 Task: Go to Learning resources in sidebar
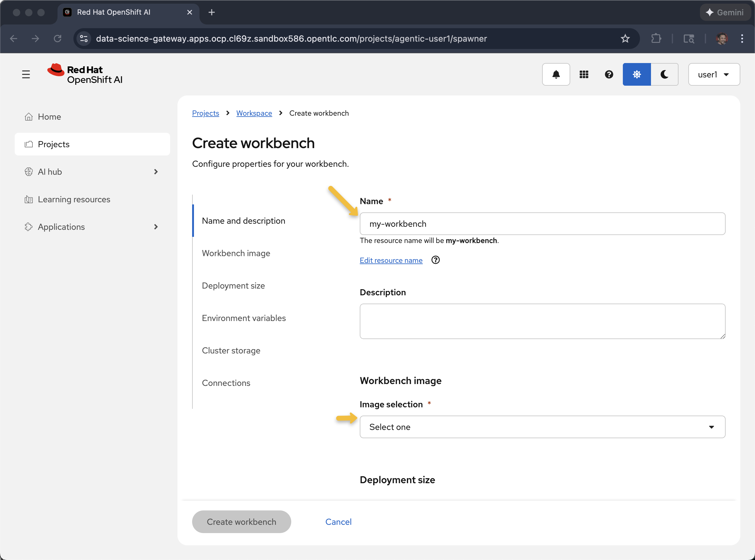coord(74,199)
